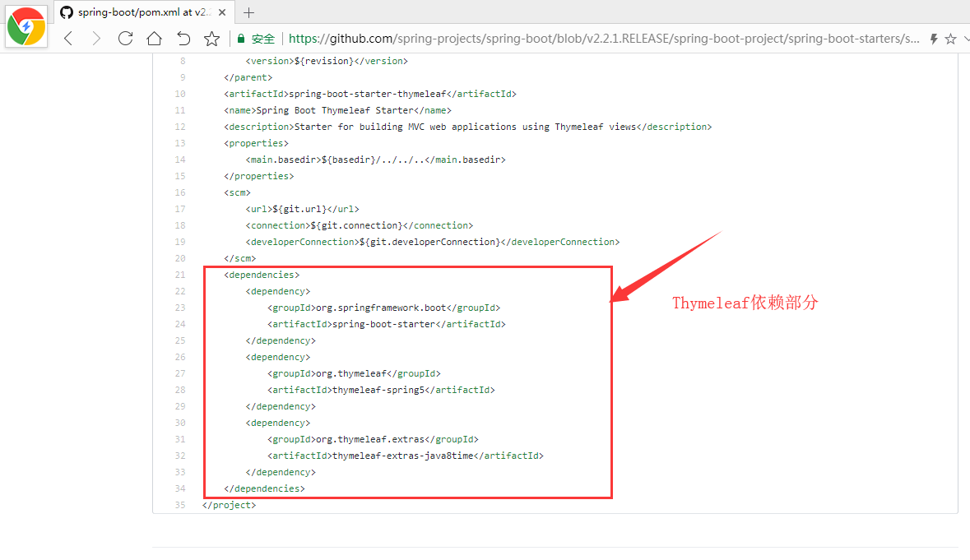Click the text ${basedir}/../../..

pos(373,160)
